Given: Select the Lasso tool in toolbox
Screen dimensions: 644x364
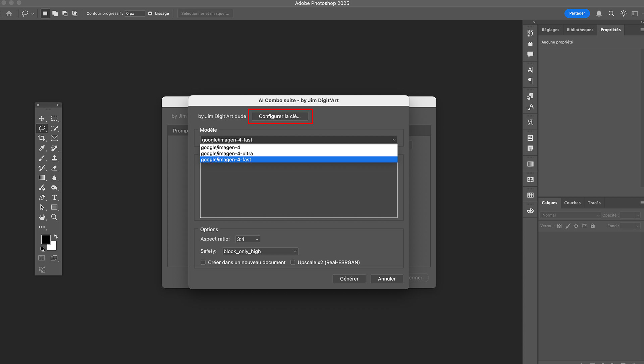Looking at the screenshot, I should pyautogui.click(x=42, y=128).
